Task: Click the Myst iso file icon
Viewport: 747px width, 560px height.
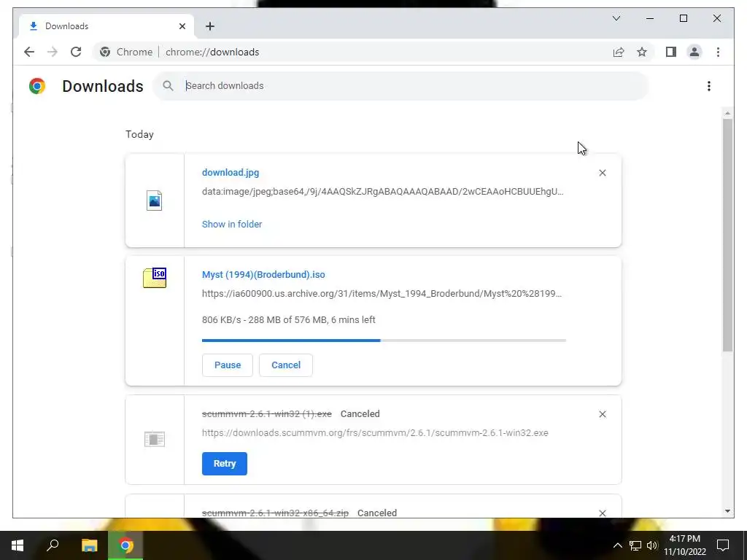Action: [155, 278]
